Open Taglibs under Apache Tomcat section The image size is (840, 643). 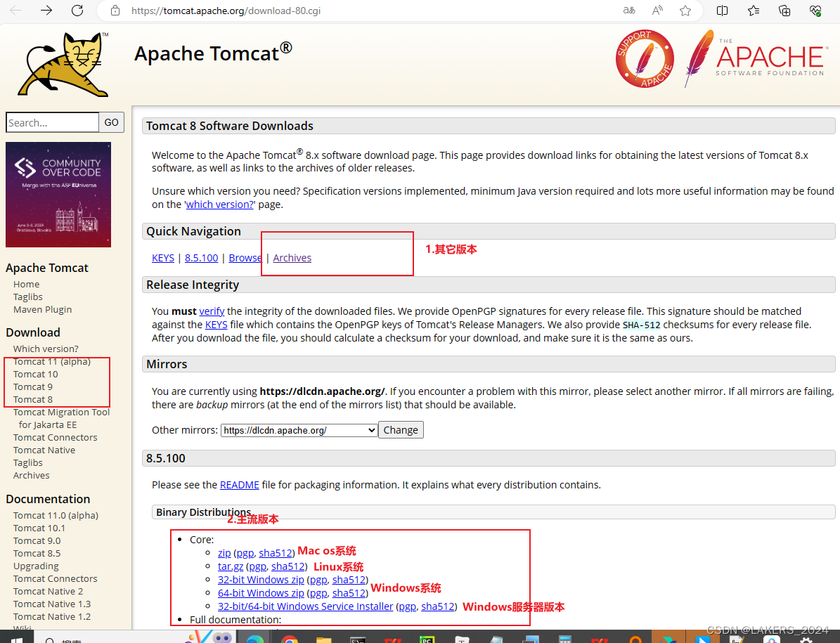(x=28, y=297)
